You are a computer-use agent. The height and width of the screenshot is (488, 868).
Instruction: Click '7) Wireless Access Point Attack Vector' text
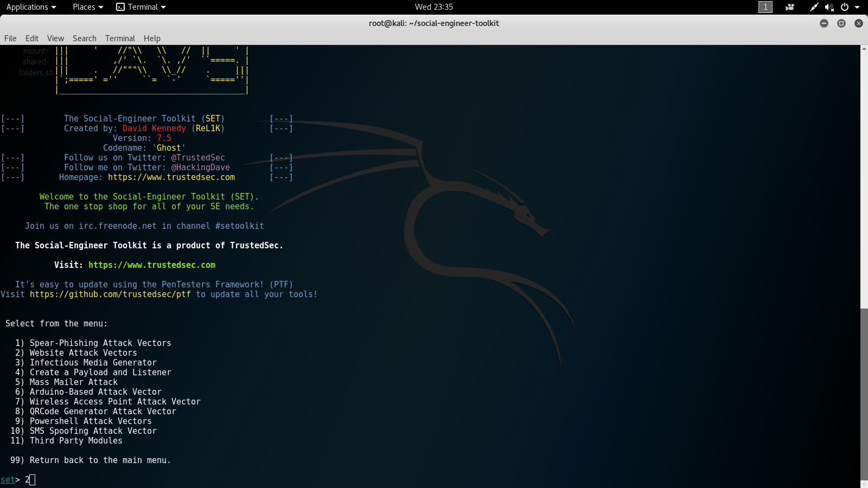pyautogui.click(x=108, y=402)
